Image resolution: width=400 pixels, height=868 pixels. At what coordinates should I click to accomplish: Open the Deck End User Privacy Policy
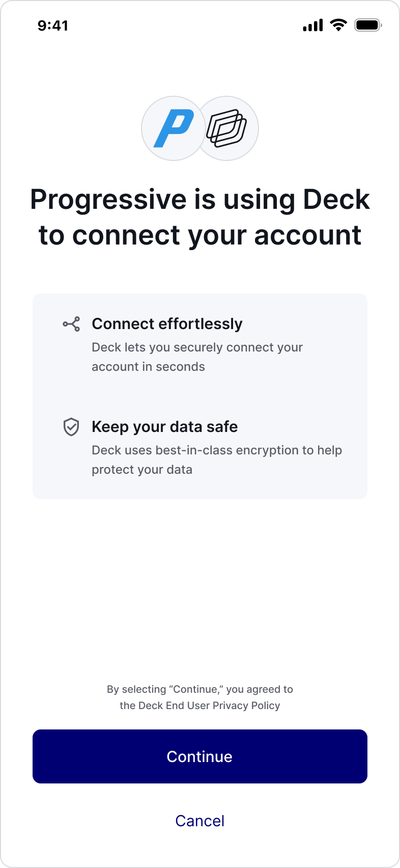pos(209,706)
